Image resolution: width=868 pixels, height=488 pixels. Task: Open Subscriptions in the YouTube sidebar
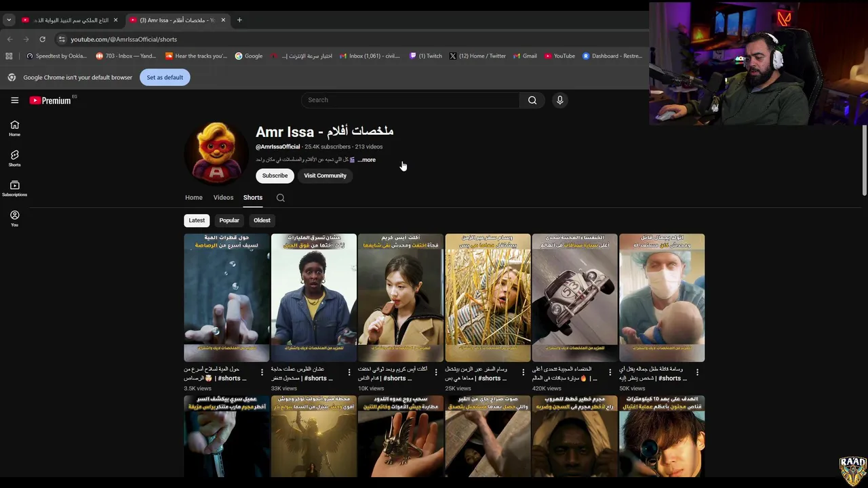click(14, 188)
